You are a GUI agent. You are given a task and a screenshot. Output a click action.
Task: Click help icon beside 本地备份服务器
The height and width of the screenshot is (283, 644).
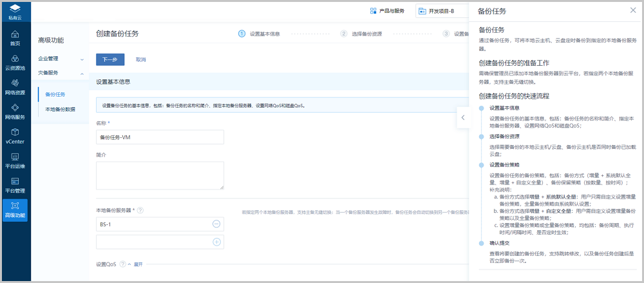click(140, 210)
